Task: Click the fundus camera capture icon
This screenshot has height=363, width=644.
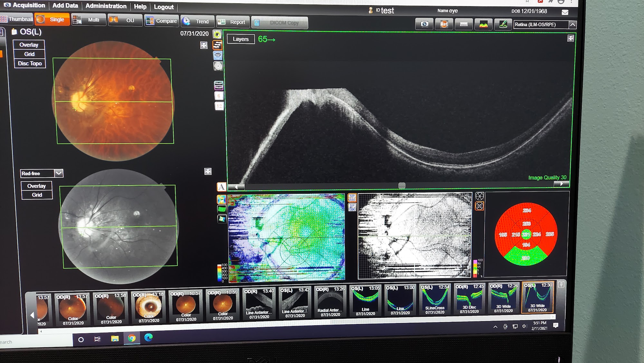Action: click(424, 24)
